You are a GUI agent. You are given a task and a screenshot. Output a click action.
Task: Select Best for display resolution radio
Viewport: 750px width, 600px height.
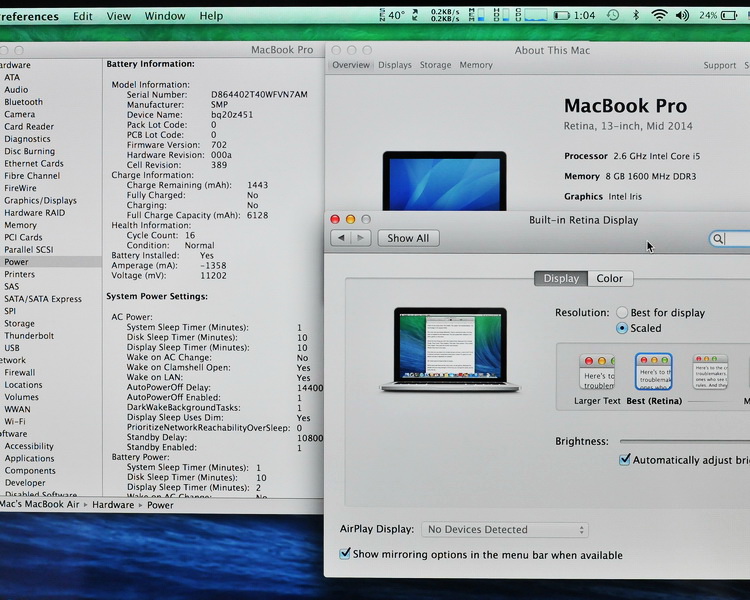pyautogui.click(x=622, y=312)
